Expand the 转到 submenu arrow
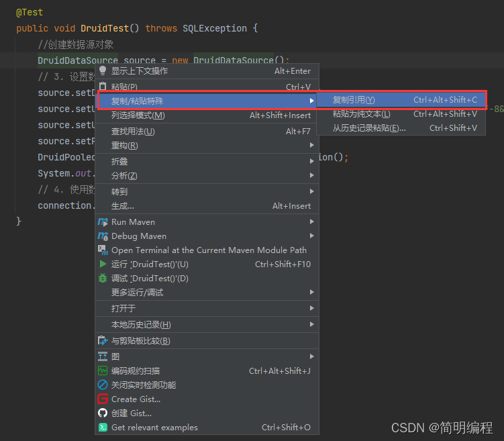 pos(311,191)
